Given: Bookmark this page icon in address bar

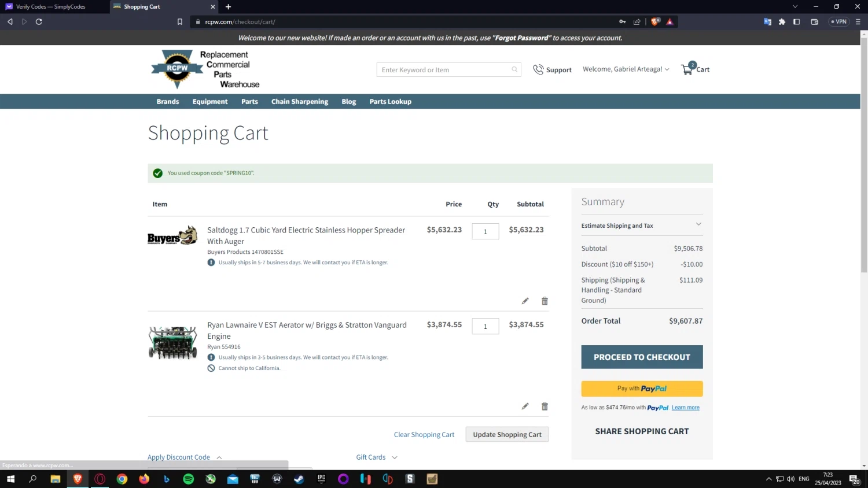Looking at the screenshot, I should point(180,21).
